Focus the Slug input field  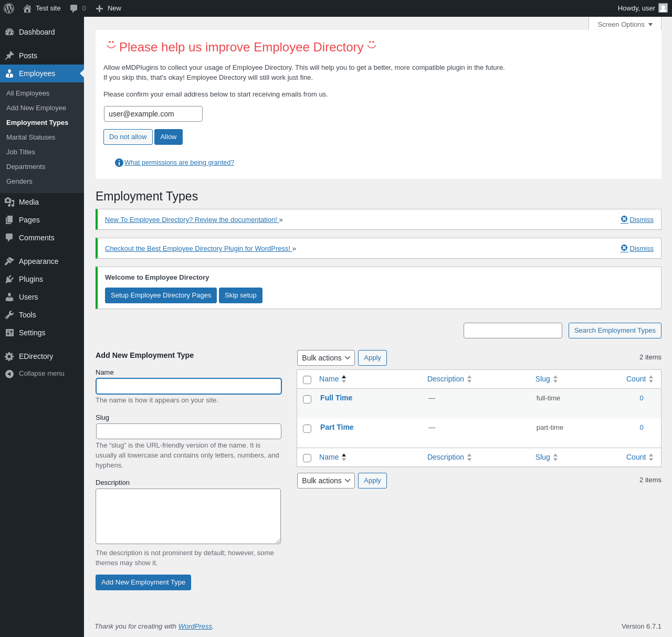click(188, 431)
